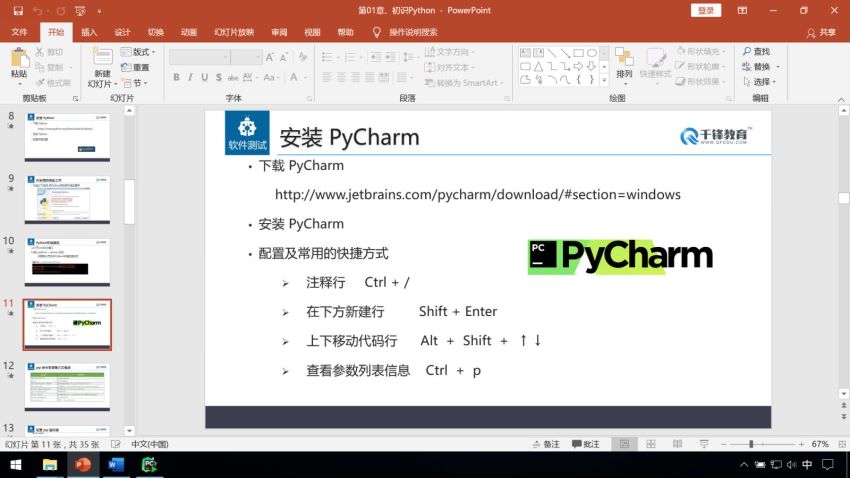Image resolution: width=850 pixels, height=478 pixels.
Task: Switch to the 插入 ribbon tab
Action: click(89, 32)
